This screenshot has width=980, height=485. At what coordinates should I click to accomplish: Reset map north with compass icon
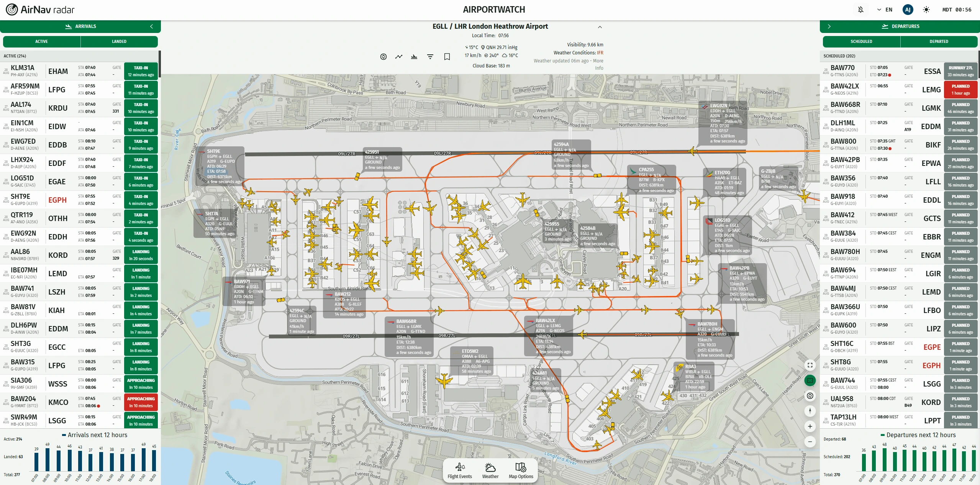[x=810, y=411]
